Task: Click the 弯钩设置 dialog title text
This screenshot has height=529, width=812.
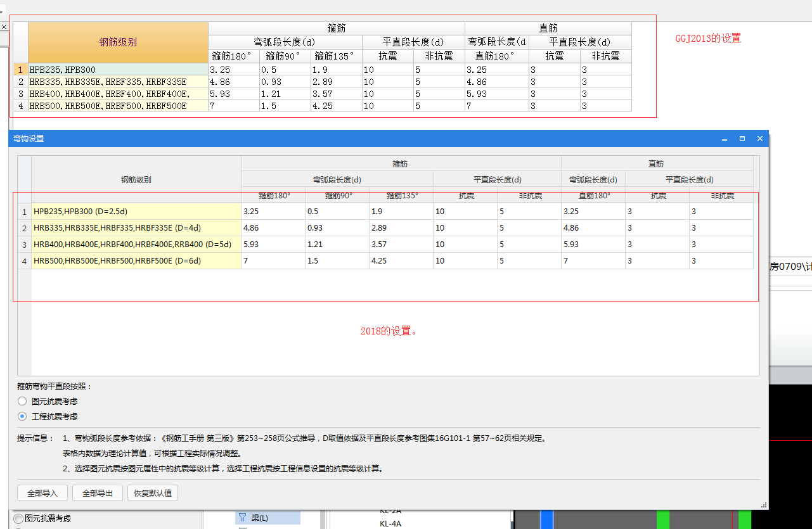Action: (x=29, y=138)
